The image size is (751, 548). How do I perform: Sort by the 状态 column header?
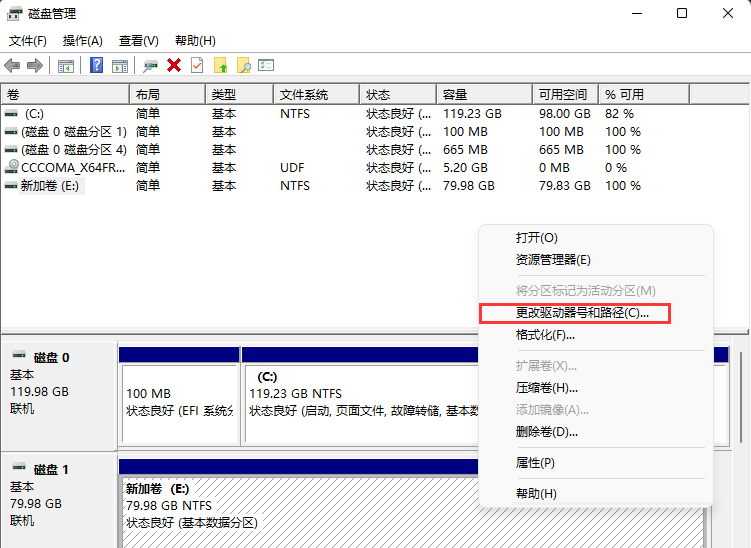point(398,94)
